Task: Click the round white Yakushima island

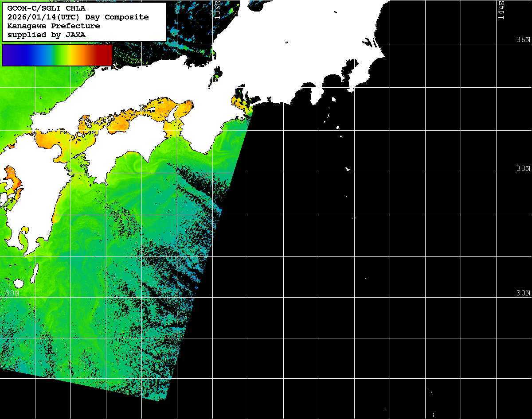Action: pyautogui.click(x=19, y=283)
